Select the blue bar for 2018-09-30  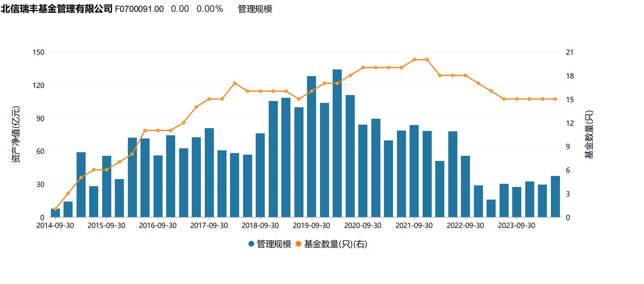(260, 175)
